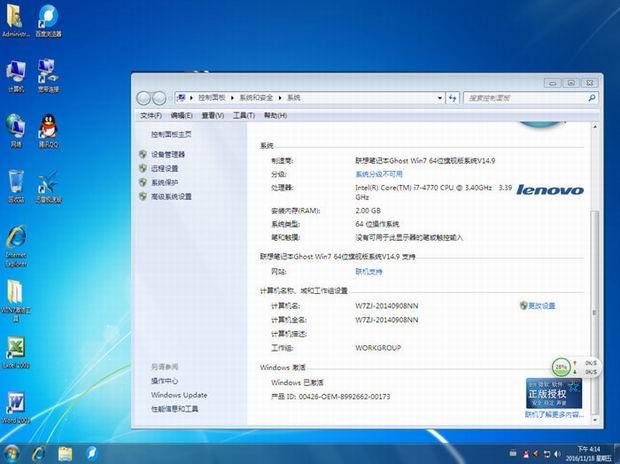This screenshot has height=464, width=620.
Task: Select the 回收站 recycle bin icon
Action: click(16, 183)
